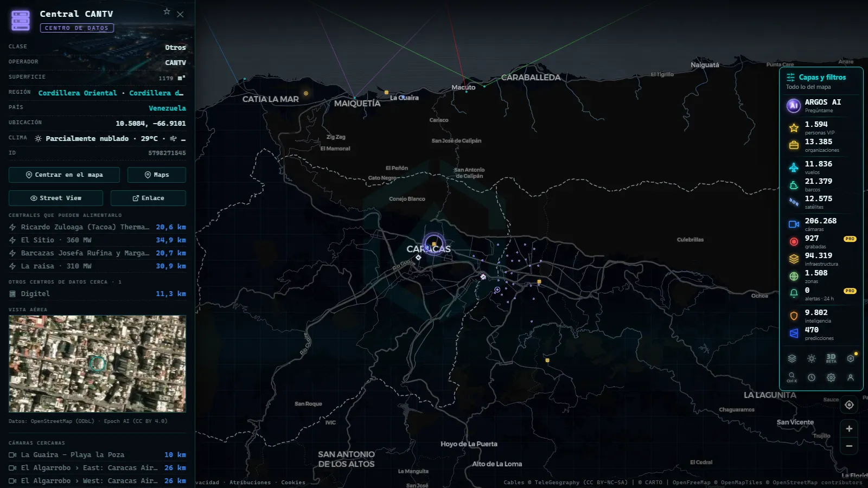Click the PRO badge beside grabadas
868x488 pixels.
pos(850,239)
